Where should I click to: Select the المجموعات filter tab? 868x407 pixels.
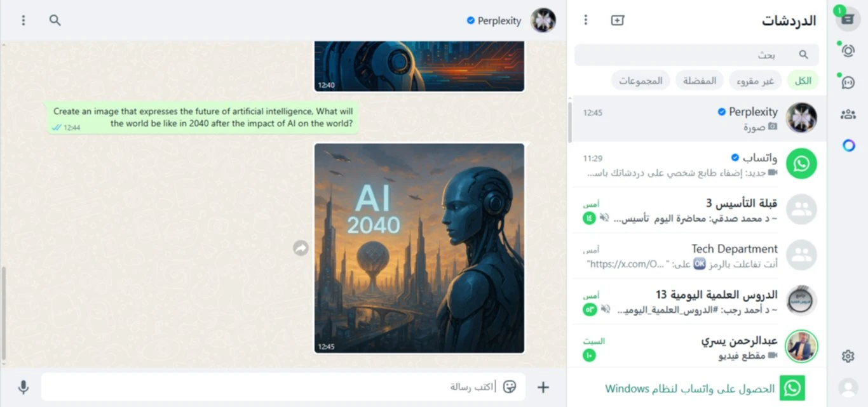pos(641,81)
